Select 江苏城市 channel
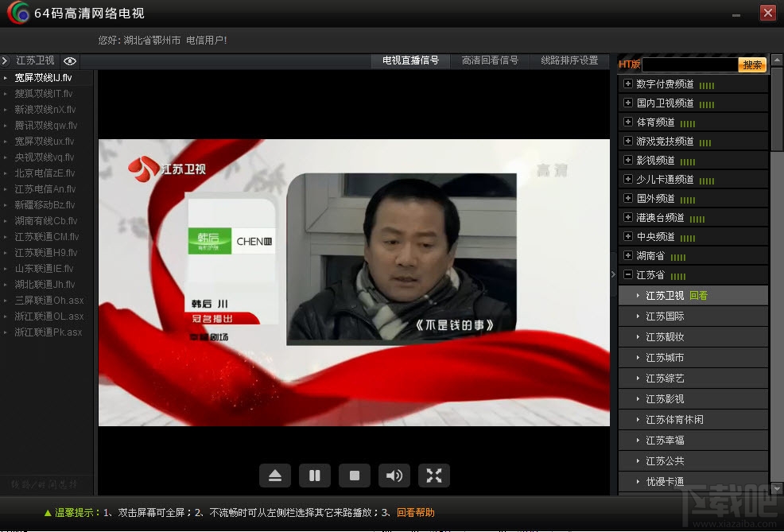The width and height of the screenshot is (784, 532). click(x=693, y=358)
